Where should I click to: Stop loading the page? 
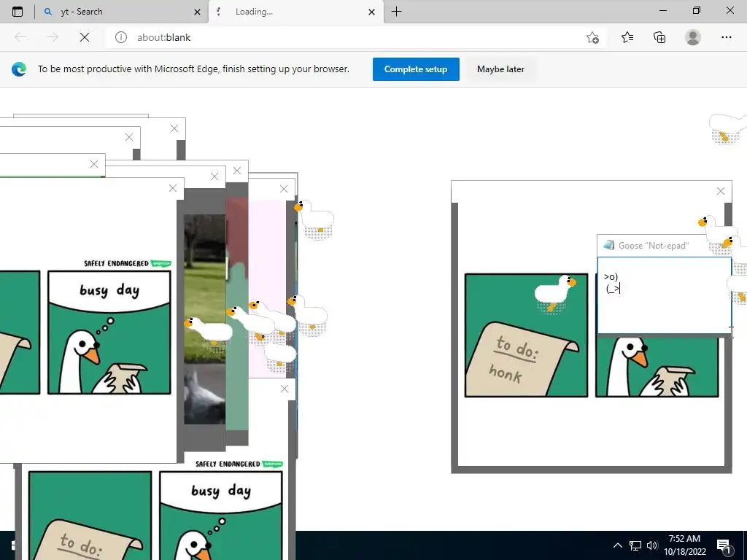point(85,37)
